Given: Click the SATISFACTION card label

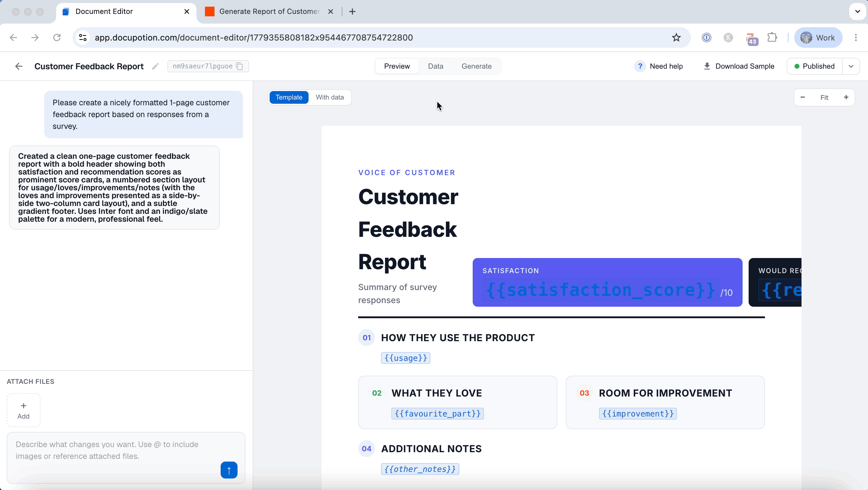Looking at the screenshot, I should click(x=510, y=270).
